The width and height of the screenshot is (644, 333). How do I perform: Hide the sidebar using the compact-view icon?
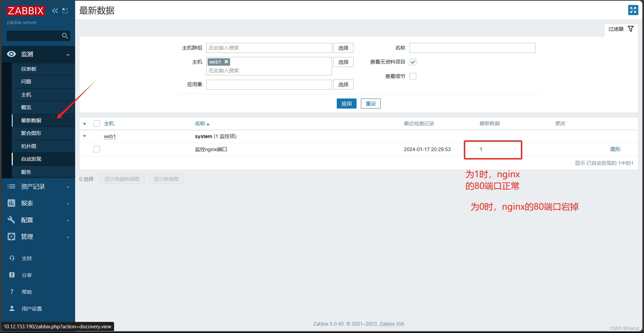pos(65,11)
